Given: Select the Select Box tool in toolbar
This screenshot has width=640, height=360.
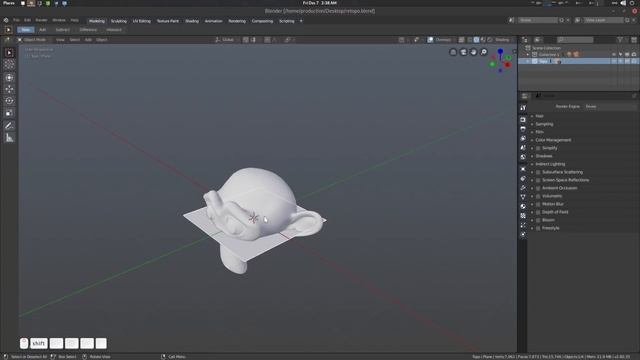Looking at the screenshot, I should [9, 53].
